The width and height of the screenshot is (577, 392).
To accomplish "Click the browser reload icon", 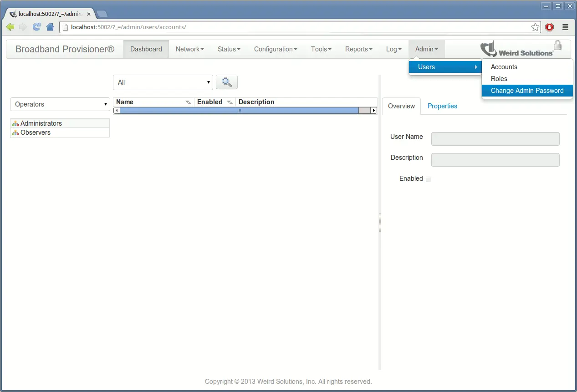I will [36, 27].
